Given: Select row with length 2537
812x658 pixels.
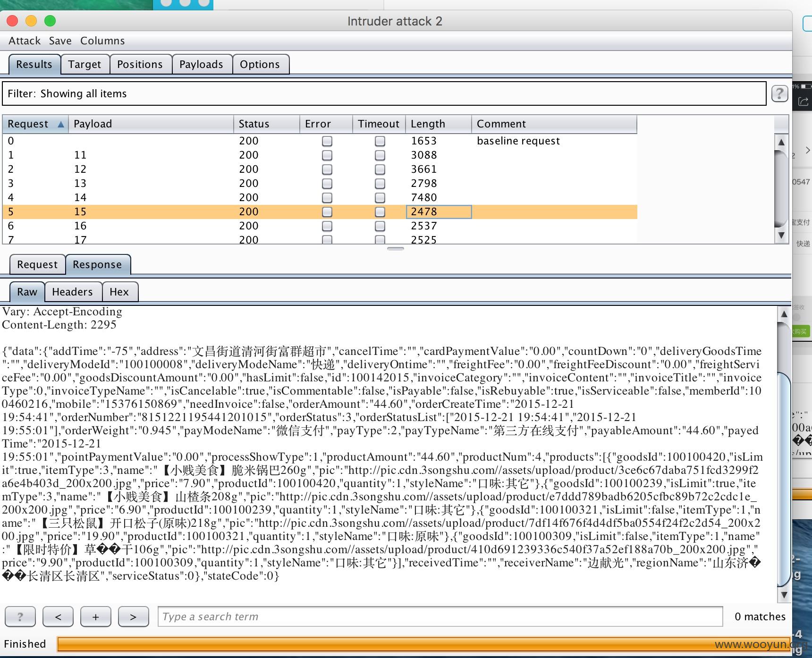Looking at the screenshot, I should pyautogui.click(x=320, y=226).
